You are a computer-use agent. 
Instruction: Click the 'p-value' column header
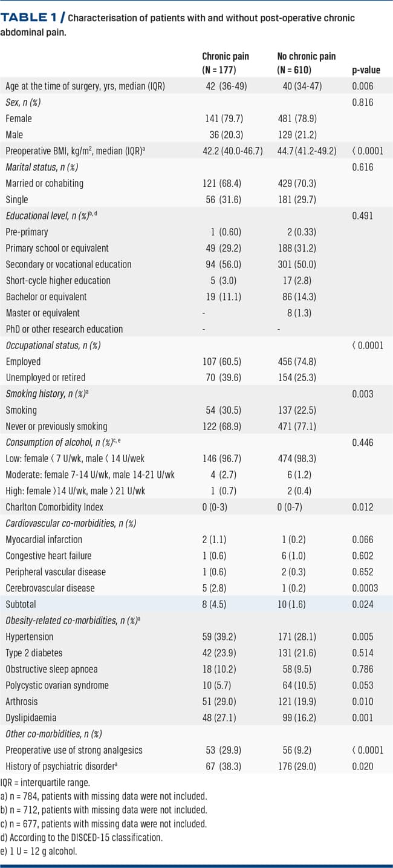coord(366,70)
